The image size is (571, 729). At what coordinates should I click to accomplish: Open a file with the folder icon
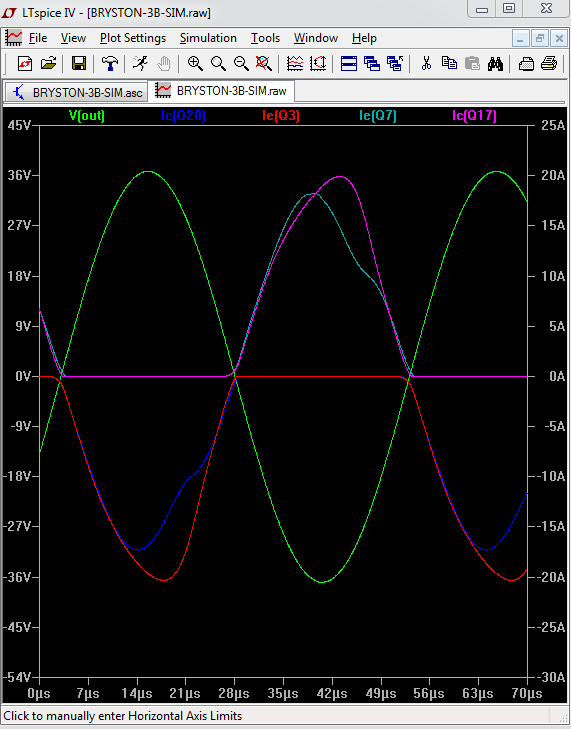[48, 63]
